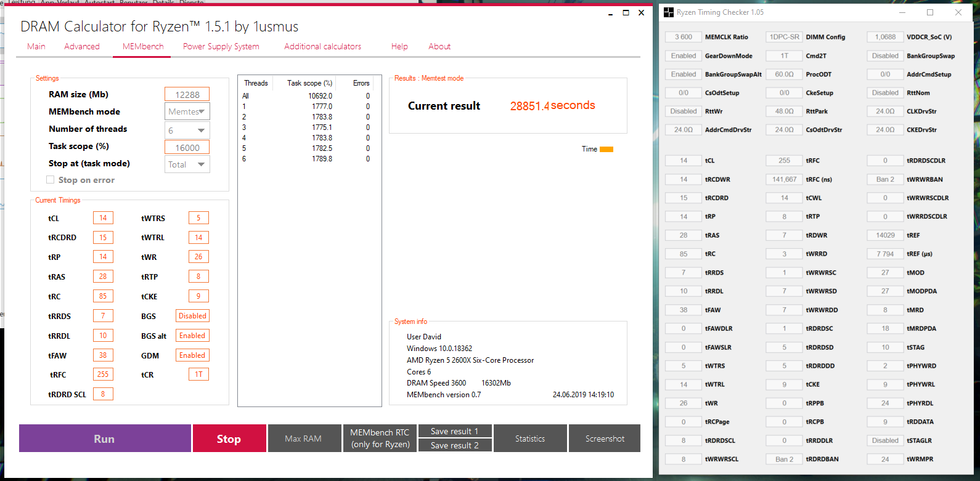This screenshot has width=980, height=481.
Task: Maximize the Ryzen Timing Checker window
Action: coord(930,12)
